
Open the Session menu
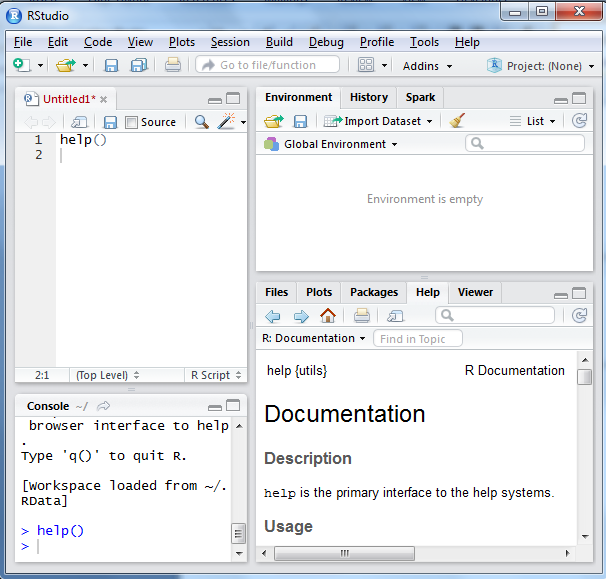click(230, 42)
